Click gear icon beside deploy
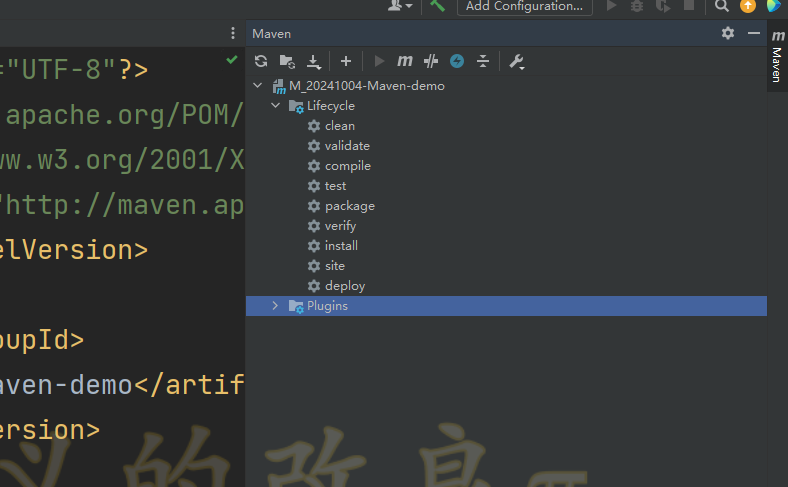Screen dimensions: 788x487 click(314, 286)
